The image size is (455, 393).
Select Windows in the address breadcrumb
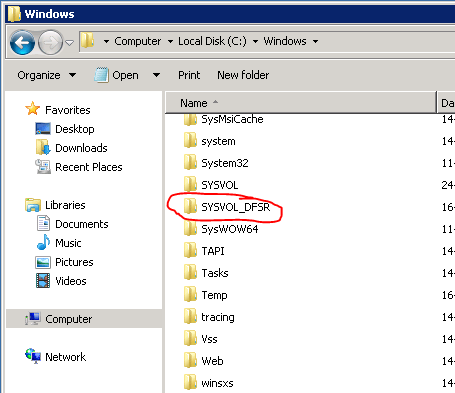tap(285, 41)
